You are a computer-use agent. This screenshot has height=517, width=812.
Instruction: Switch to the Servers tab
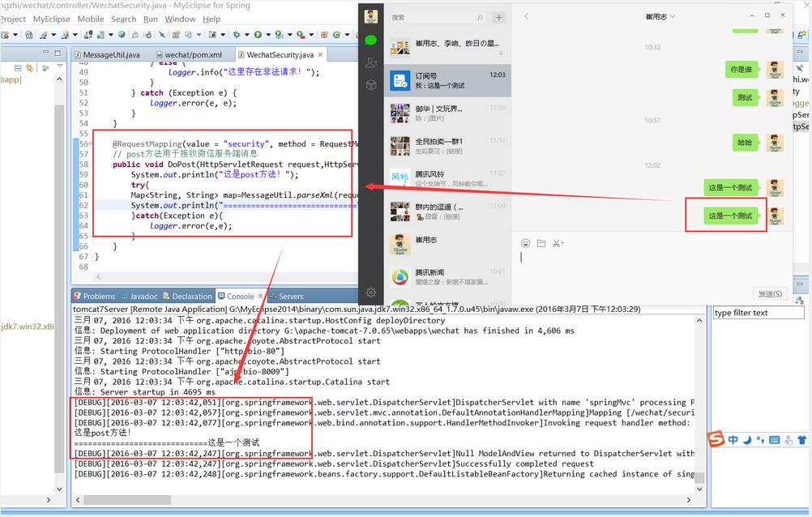[290, 297]
